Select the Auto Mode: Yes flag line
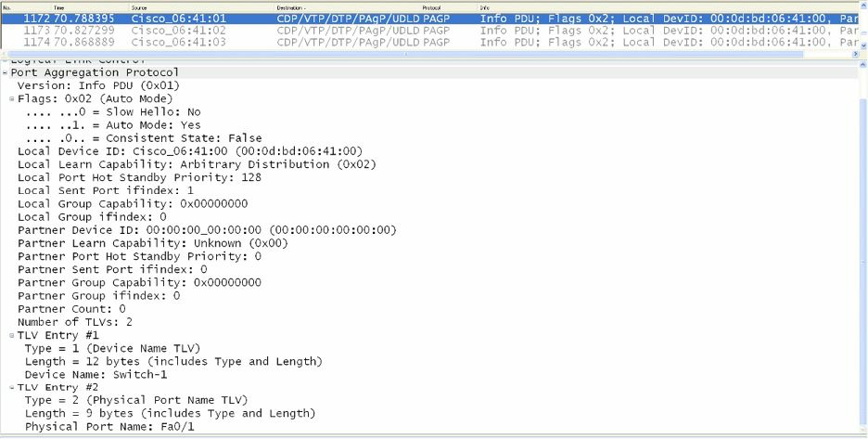Viewport: 868px width, 439px height. tap(113, 125)
